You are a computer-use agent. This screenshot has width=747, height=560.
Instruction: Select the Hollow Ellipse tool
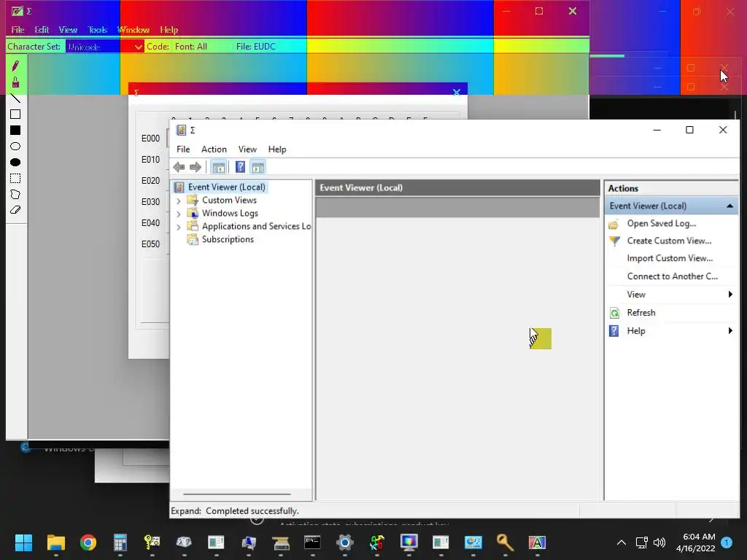(15, 146)
